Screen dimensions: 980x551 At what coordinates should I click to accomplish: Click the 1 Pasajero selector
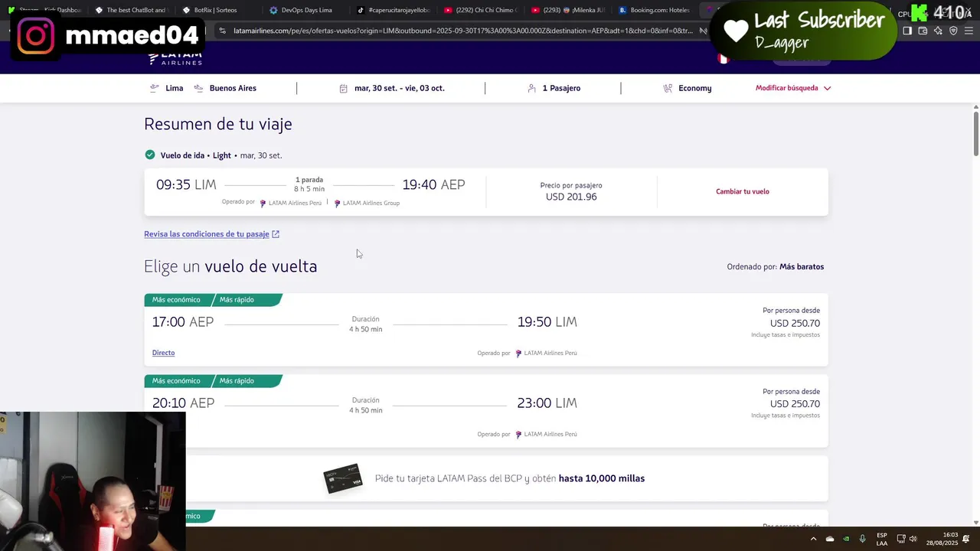coord(554,88)
